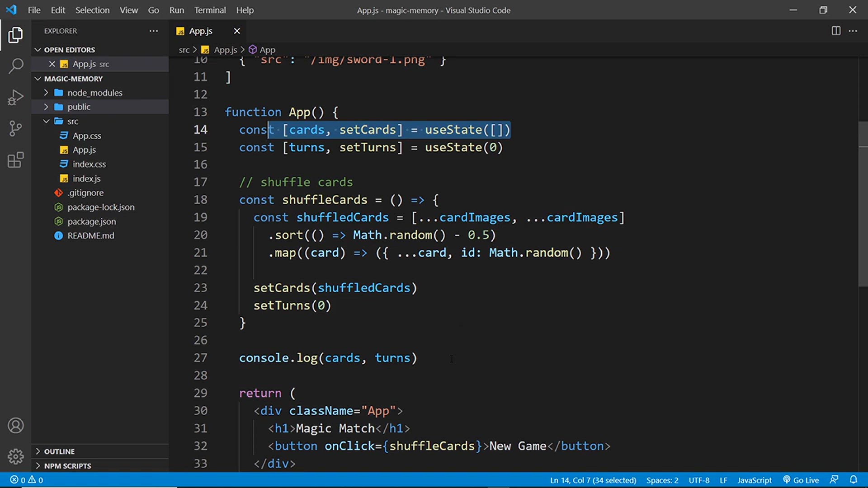Expand the Outline section
The width and height of the screenshot is (868, 488).
tap(38, 451)
